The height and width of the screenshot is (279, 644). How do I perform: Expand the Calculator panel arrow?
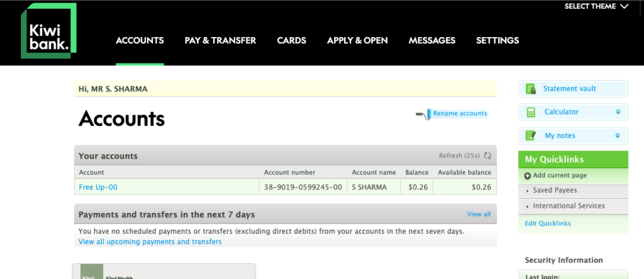point(618,112)
